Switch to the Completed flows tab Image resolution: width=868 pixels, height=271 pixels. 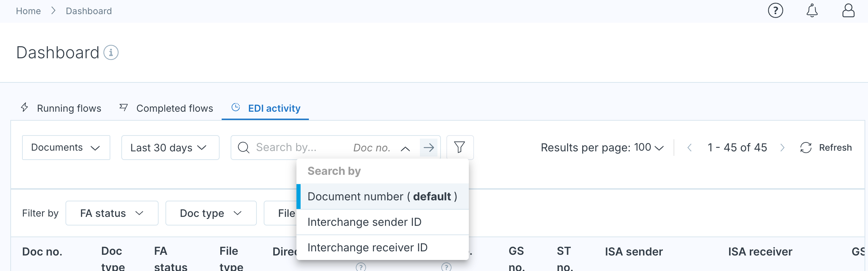tap(166, 108)
